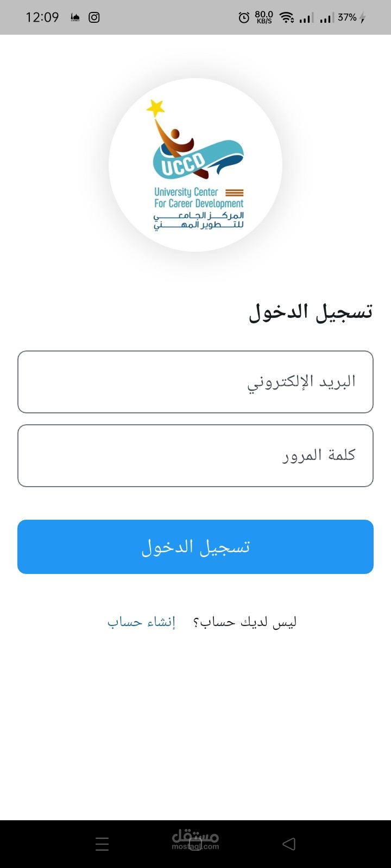Tap the blue تسجيل الدخول button
Image resolution: width=391 pixels, height=868 pixels.
click(x=195, y=547)
